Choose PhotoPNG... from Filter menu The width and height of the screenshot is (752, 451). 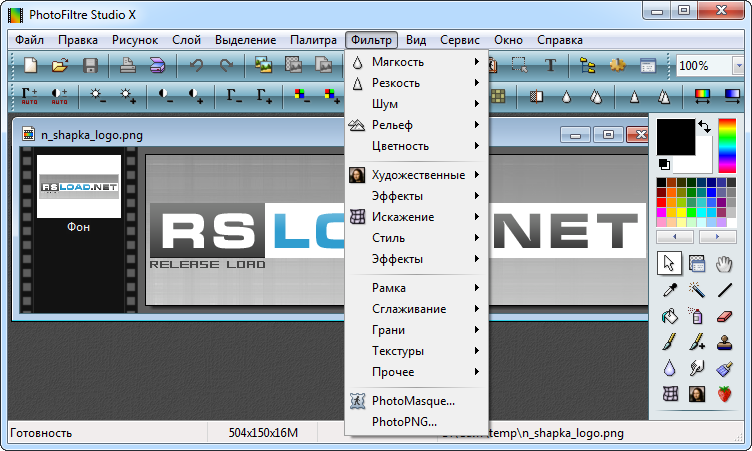pyautogui.click(x=416, y=422)
